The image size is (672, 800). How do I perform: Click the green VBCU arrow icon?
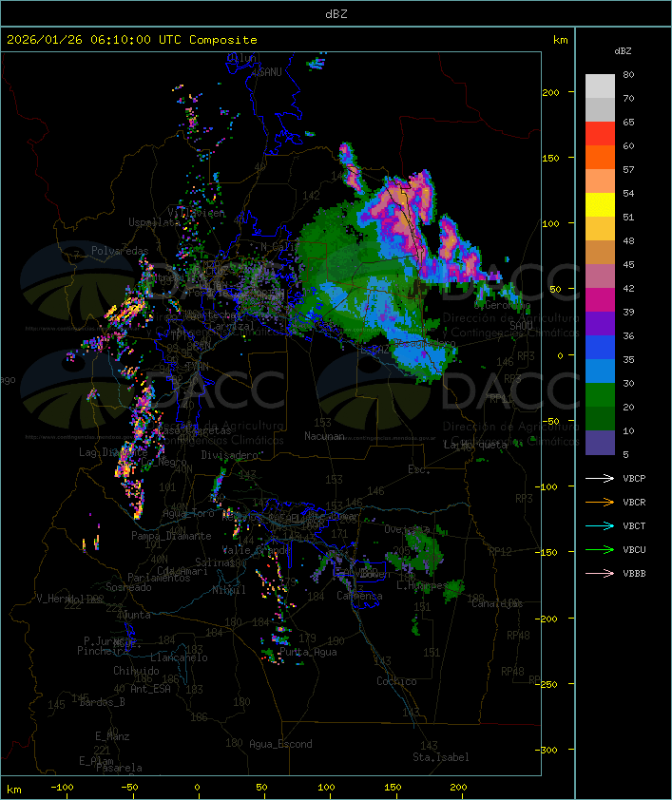600,549
